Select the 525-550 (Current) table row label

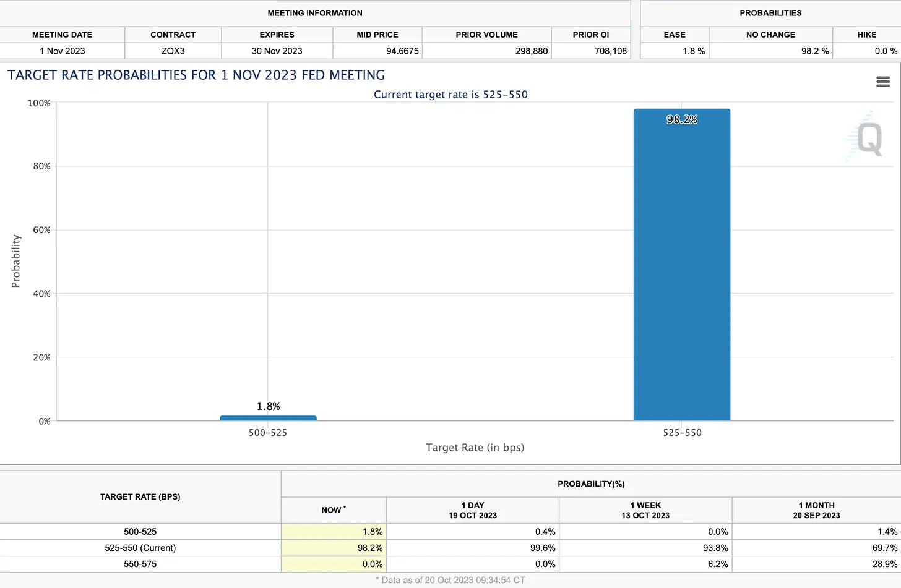[140, 548]
